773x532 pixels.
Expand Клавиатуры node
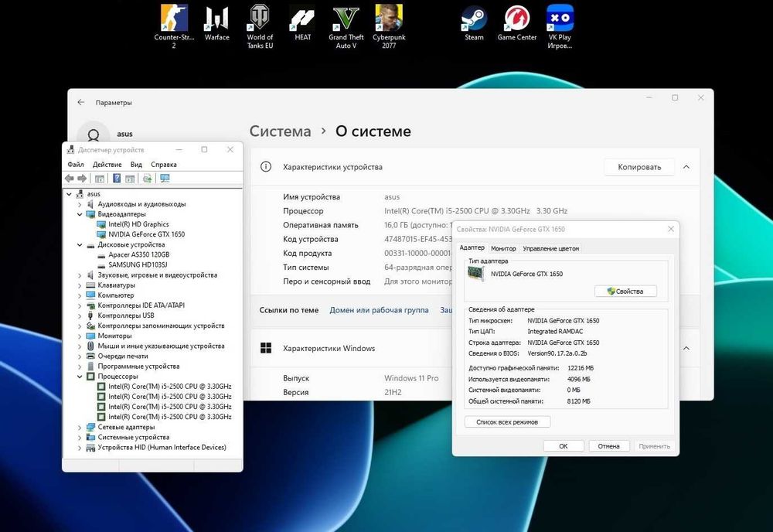pyautogui.click(x=80, y=285)
